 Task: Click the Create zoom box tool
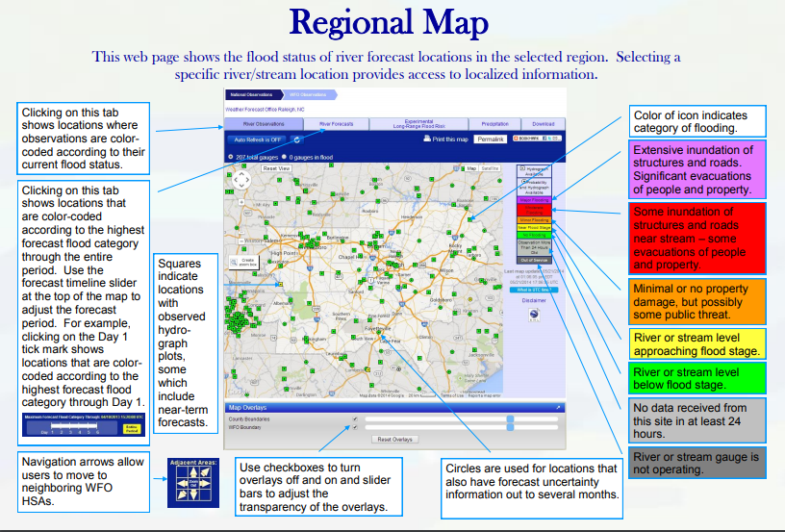[x=243, y=263]
